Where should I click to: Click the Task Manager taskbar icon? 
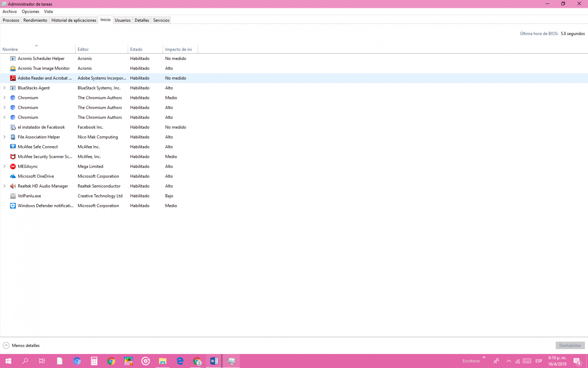click(x=231, y=361)
